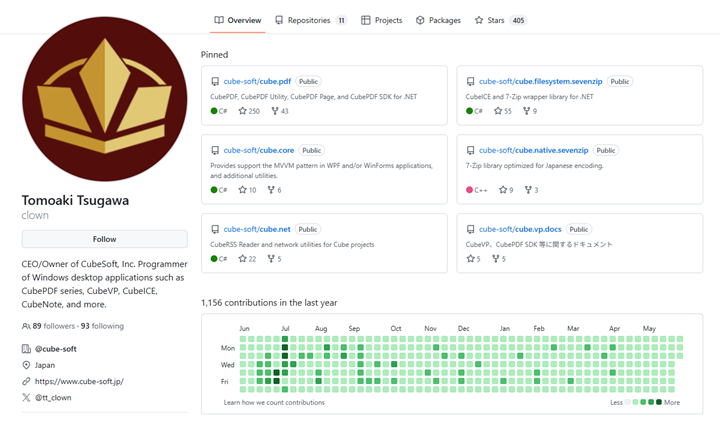The image size is (720, 421).
Task: Open the cube-soft/cube.net repository link
Action: [x=257, y=229]
